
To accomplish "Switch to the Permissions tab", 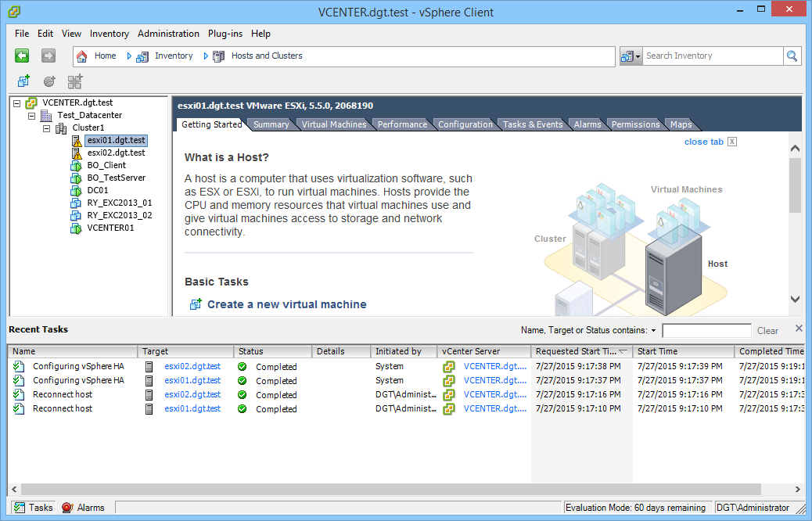I will (635, 125).
